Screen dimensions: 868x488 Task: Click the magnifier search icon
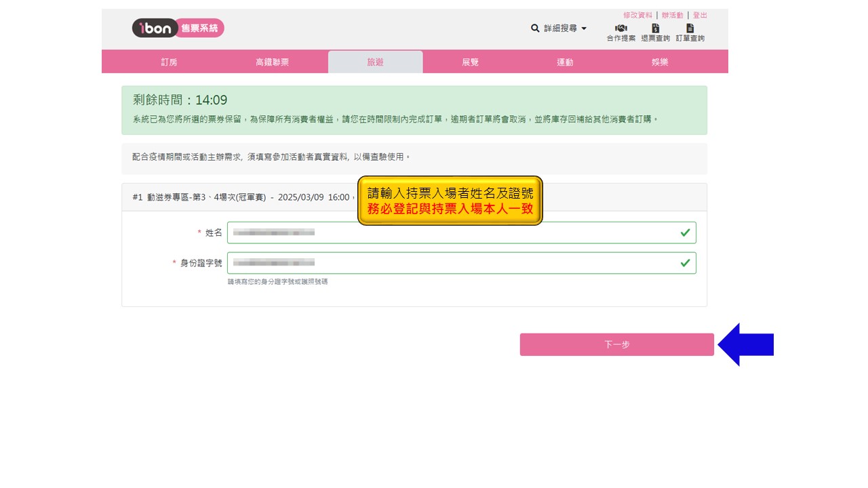click(x=535, y=28)
